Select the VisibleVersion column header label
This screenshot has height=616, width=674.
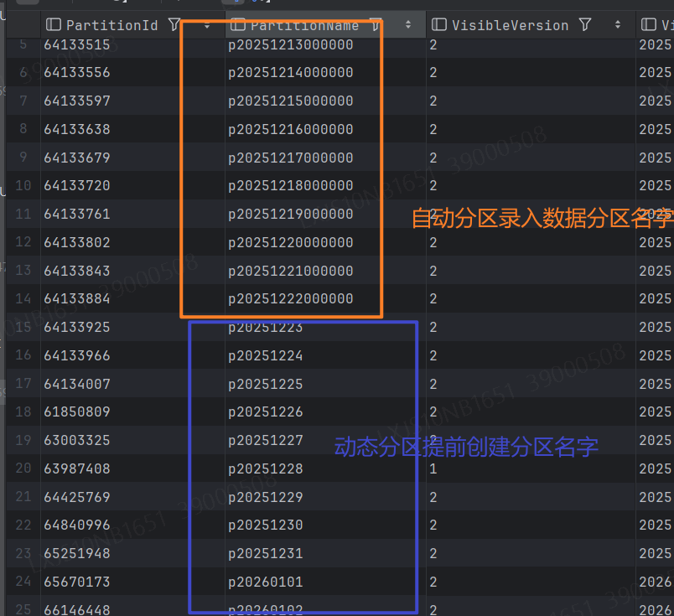pos(511,25)
